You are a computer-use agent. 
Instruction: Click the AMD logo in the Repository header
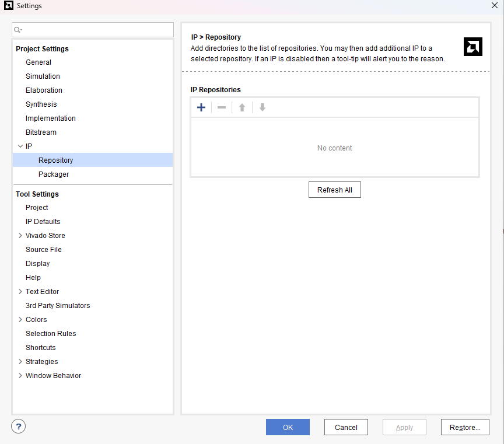[473, 47]
